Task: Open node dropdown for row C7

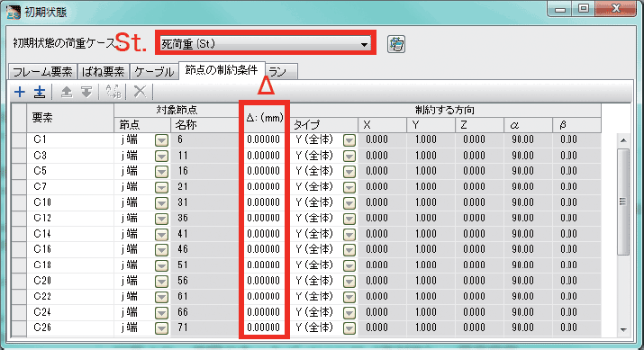Action: click(x=162, y=187)
